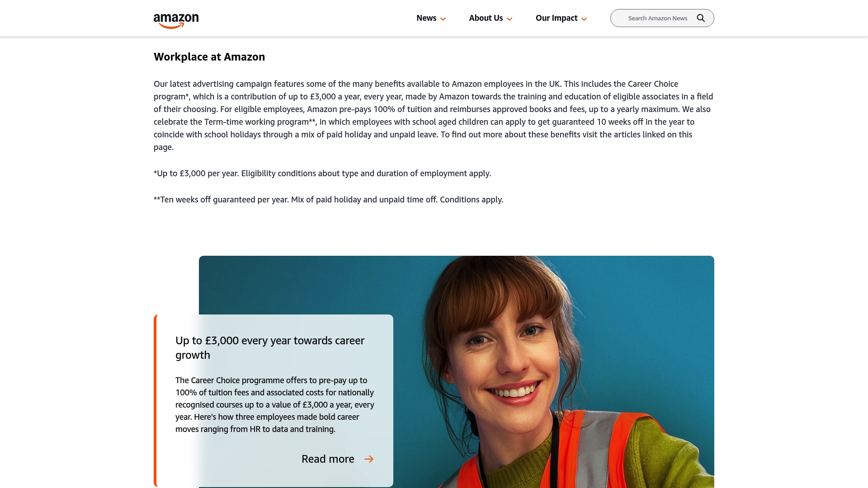Click the advertising campaign intro paragraph

point(434,116)
